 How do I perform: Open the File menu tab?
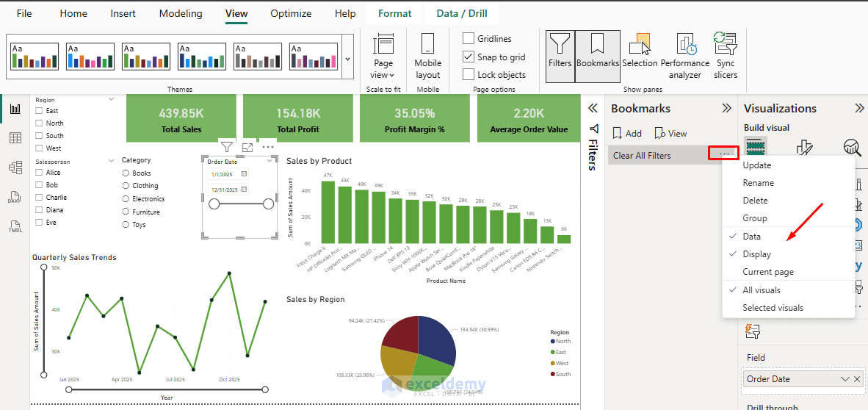click(x=24, y=13)
